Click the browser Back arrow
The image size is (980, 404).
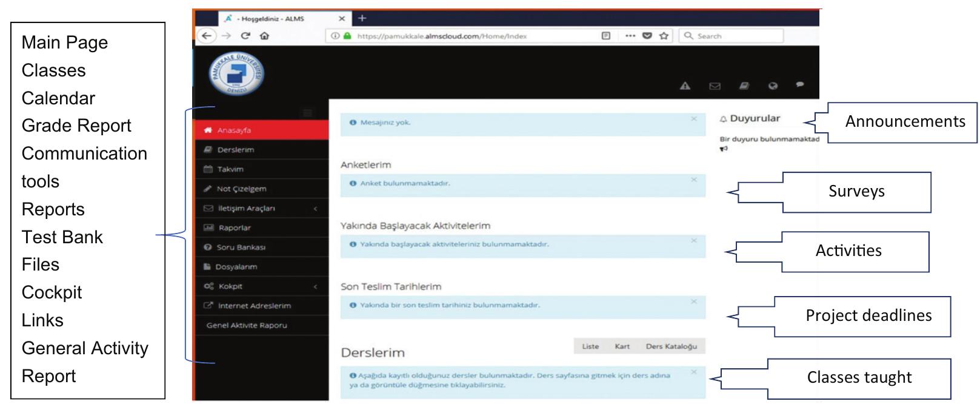(207, 36)
